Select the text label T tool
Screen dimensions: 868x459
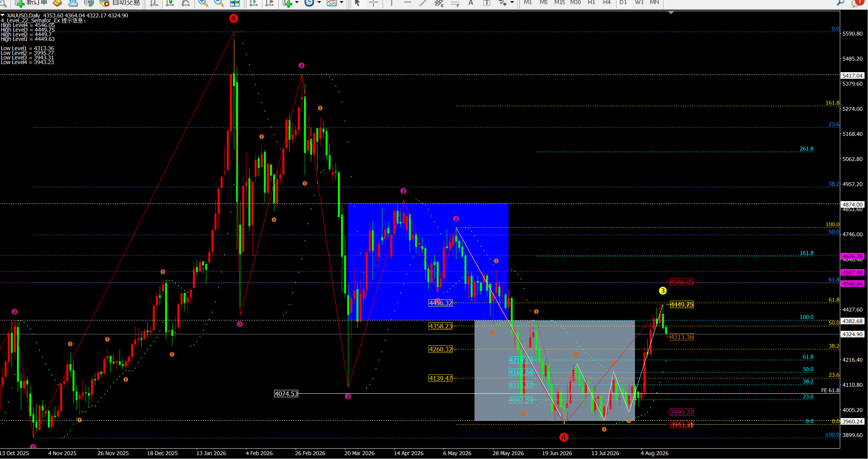[x=487, y=3]
